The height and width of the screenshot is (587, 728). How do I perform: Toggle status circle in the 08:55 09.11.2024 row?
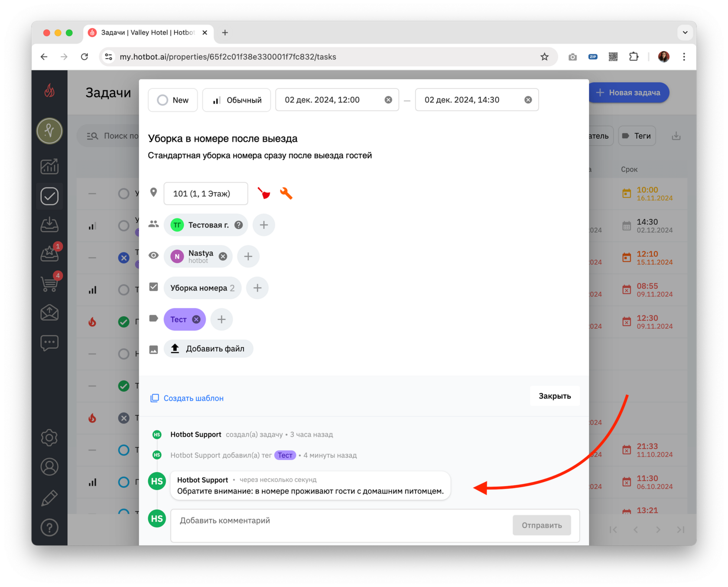tap(123, 290)
